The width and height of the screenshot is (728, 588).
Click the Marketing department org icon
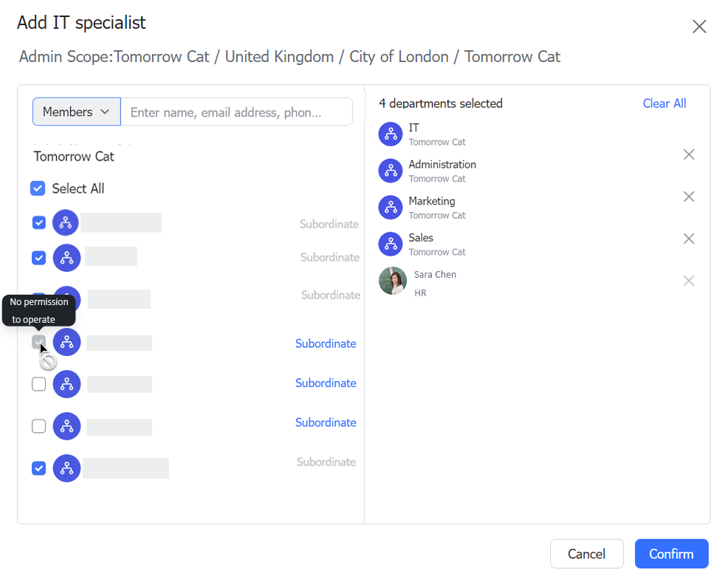coord(391,208)
